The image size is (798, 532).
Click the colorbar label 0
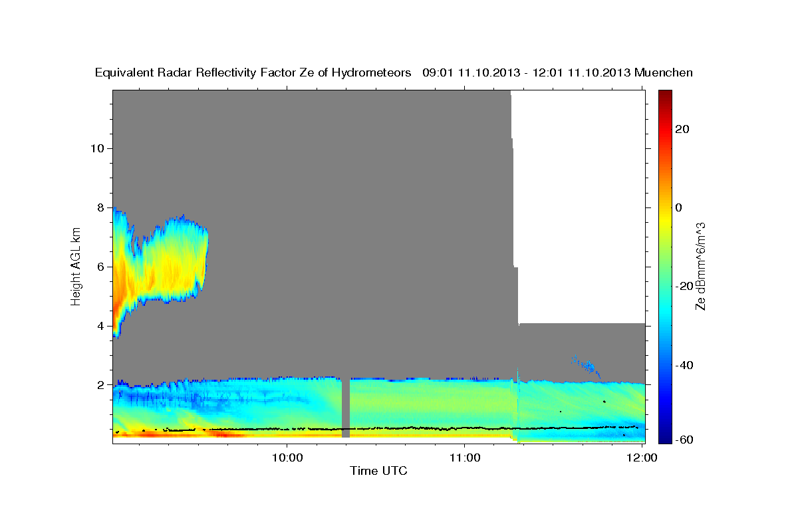pyautogui.click(x=680, y=207)
